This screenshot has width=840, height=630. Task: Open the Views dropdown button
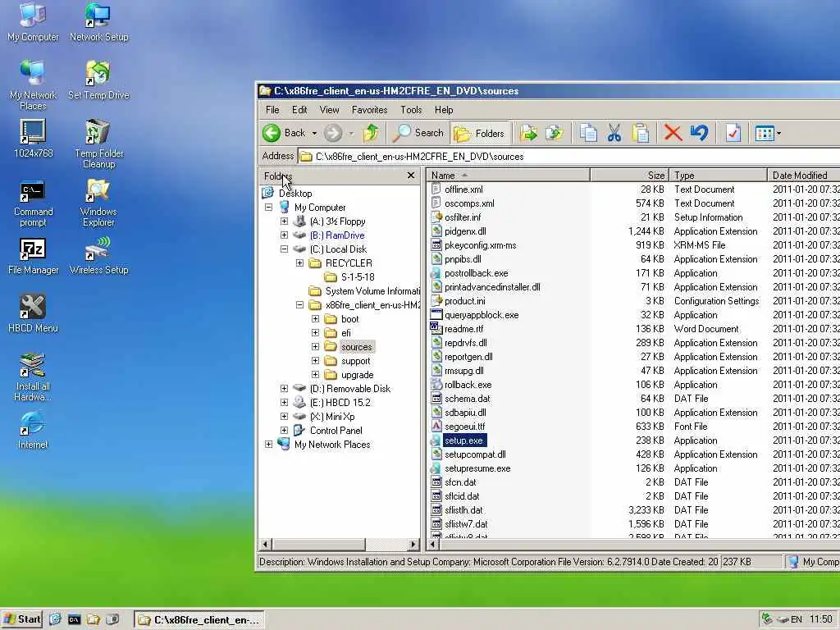coord(768,134)
